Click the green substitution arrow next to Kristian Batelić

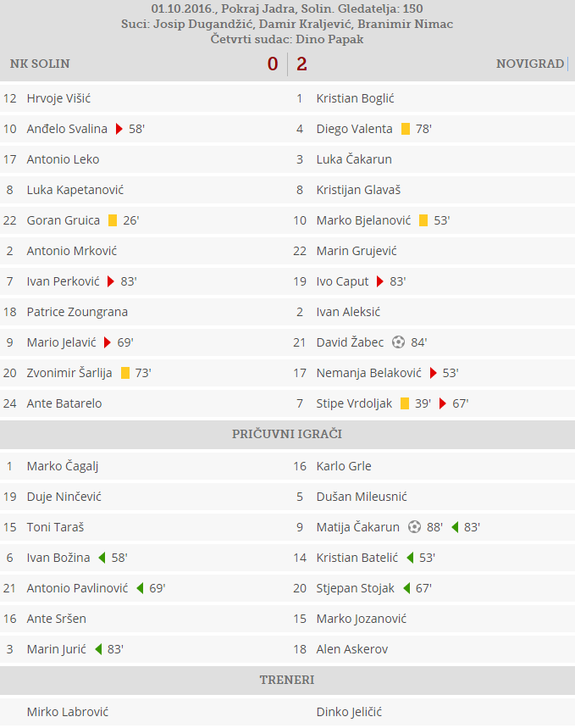[x=410, y=558]
